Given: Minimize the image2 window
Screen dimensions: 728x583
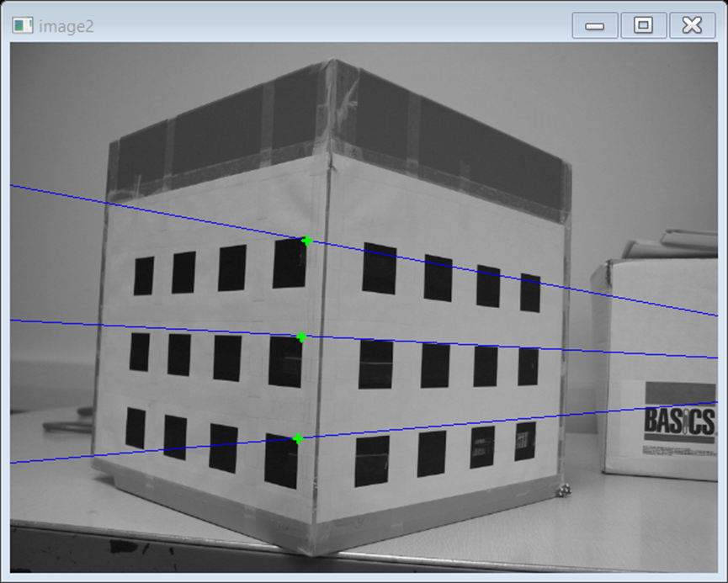Looking at the screenshot, I should tap(596, 25).
